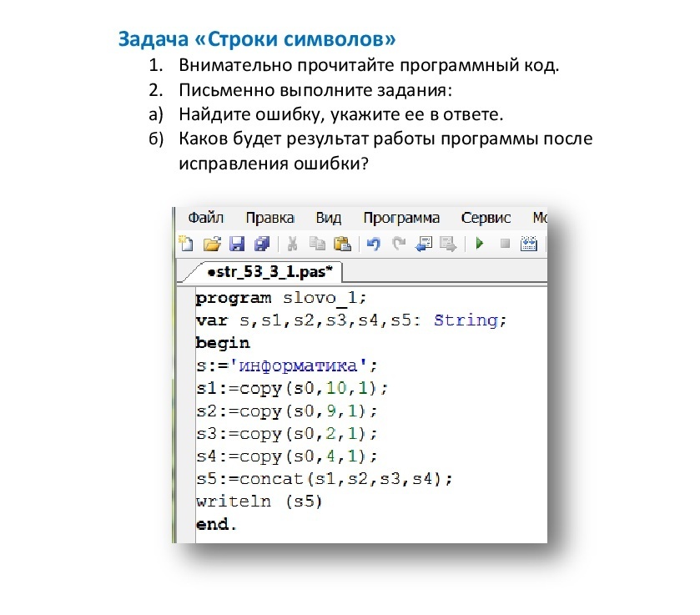Click the heading Задача «Строки символов»
Viewport: 700px width, 615px height.
pyautogui.click(x=257, y=39)
